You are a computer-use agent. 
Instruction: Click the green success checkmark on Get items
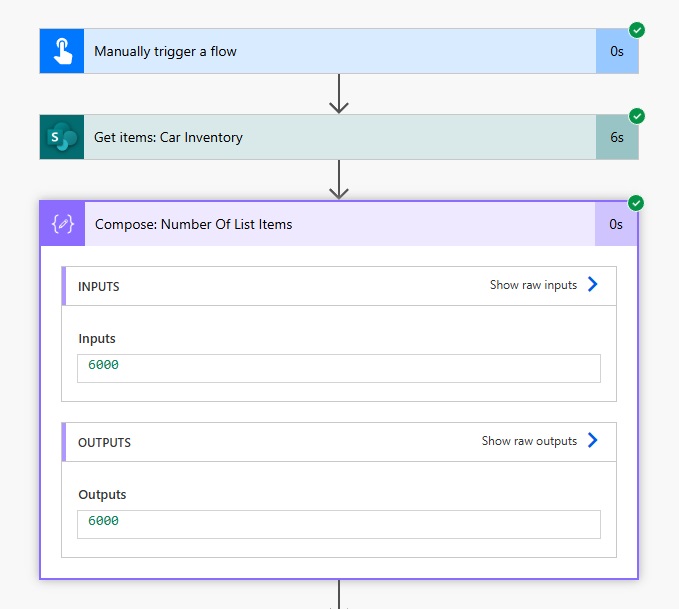[x=637, y=116]
